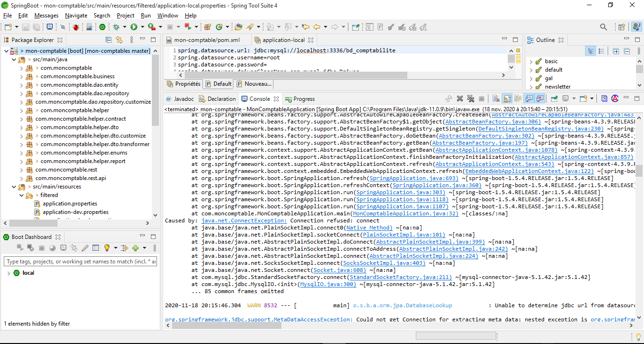Collapse the src/main/java source folder

[x=14, y=60]
